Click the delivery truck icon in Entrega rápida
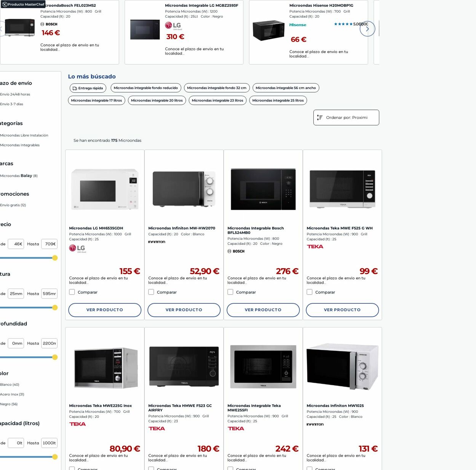This screenshot has height=470, width=476. point(75,88)
